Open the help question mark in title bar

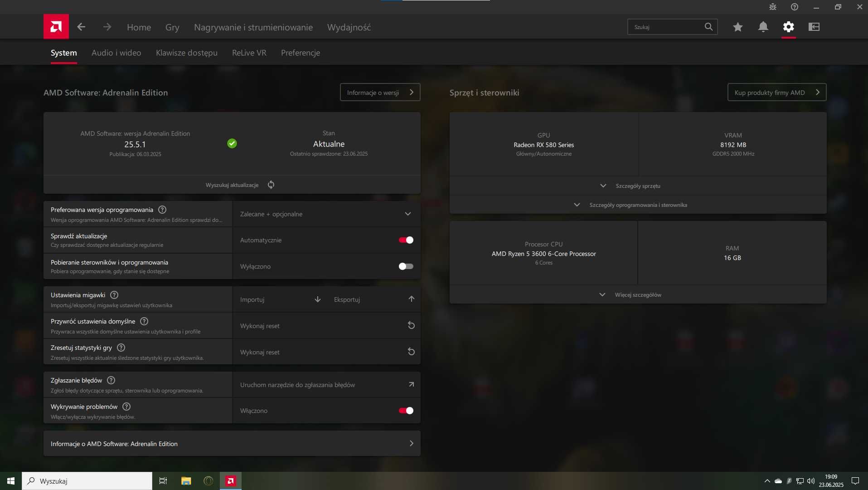pos(794,7)
